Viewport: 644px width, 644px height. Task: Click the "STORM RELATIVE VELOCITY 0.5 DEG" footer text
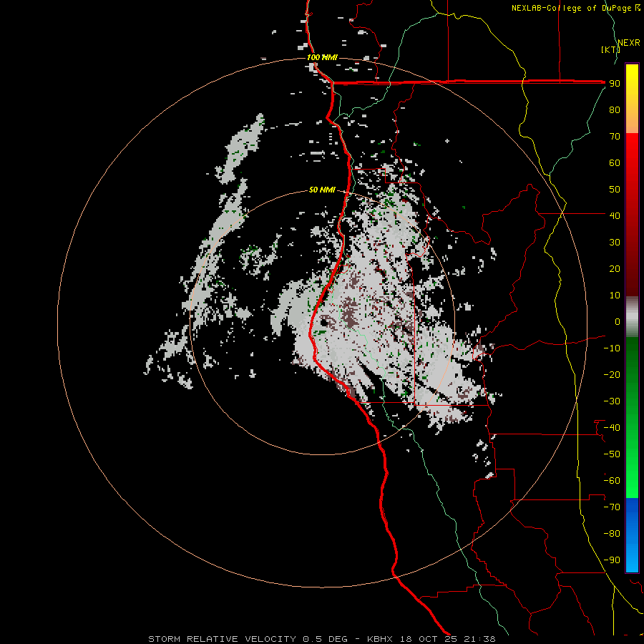point(248,639)
